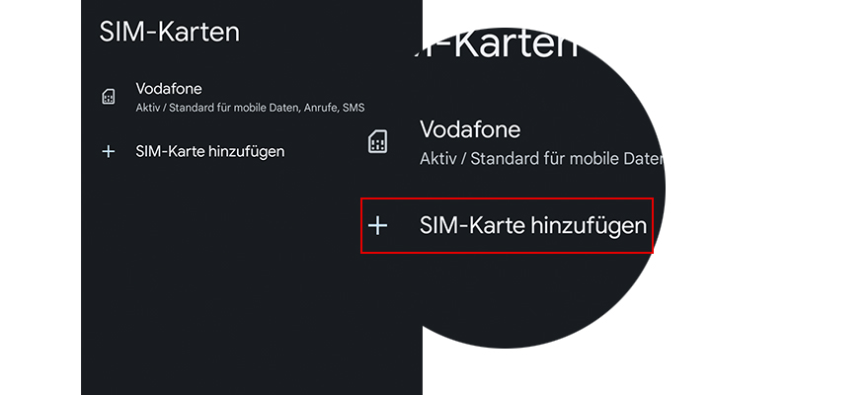This screenshot has width=868, height=395.
Task: Click the word "SMS" in Vodafone subtitle
Action: pyautogui.click(x=354, y=107)
